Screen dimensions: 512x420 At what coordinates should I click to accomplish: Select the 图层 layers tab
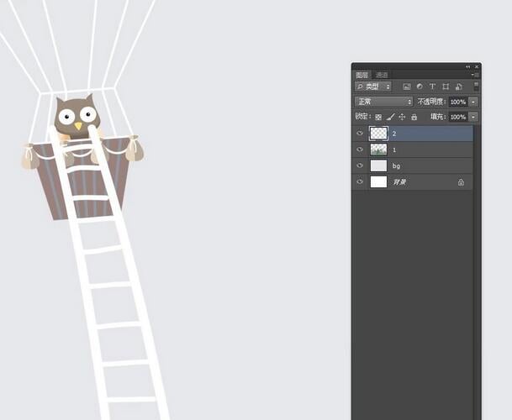click(362, 75)
